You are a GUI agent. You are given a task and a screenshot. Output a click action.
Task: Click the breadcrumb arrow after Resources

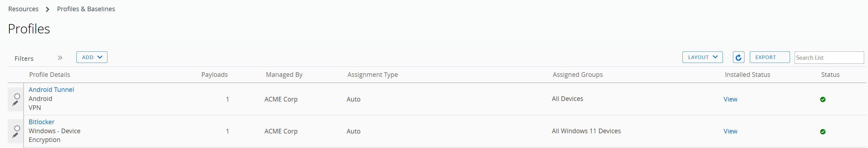tap(47, 9)
